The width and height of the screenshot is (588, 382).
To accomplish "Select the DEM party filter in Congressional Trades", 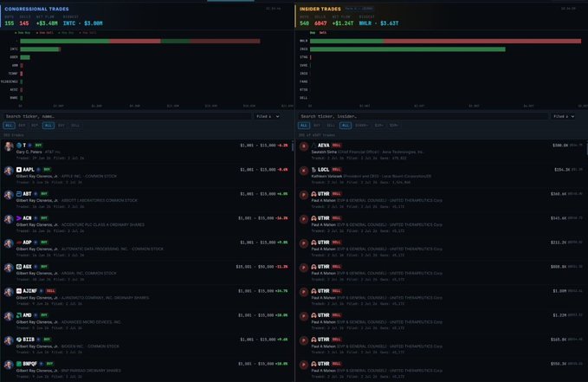I will click(22, 126).
